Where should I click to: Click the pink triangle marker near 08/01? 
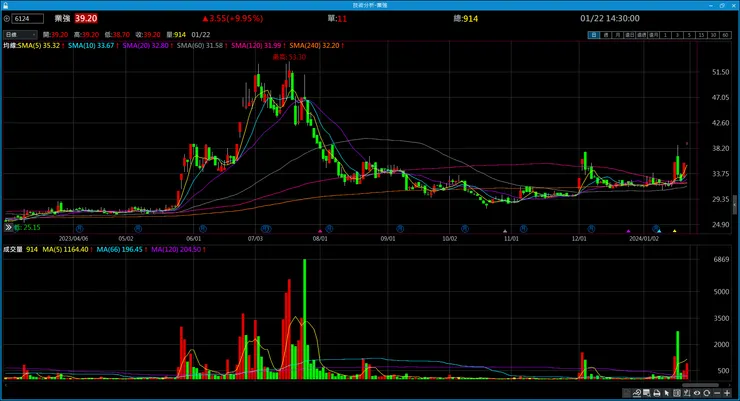tap(320, 231)
